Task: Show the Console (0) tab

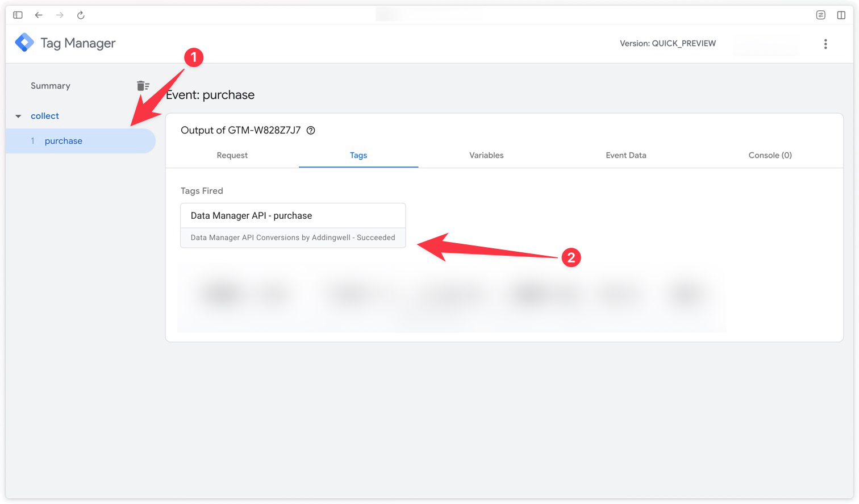Action: click(x=770, y=155)
